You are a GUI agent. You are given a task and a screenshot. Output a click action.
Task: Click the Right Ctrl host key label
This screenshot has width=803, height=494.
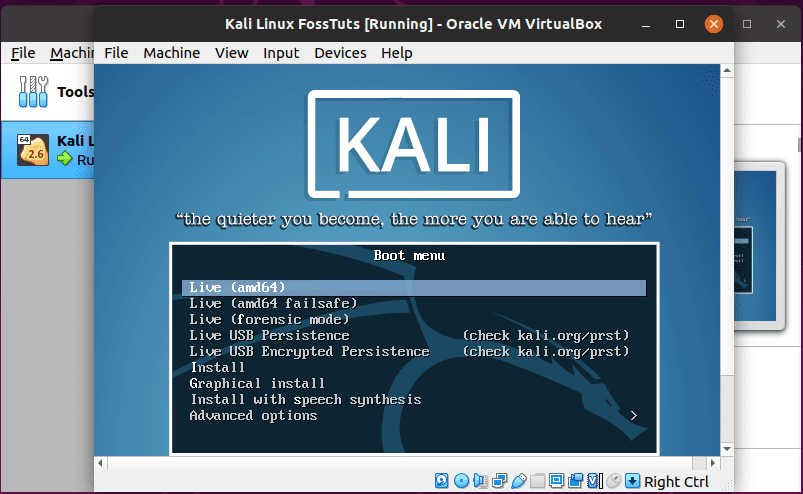click(x=676, y=482)
